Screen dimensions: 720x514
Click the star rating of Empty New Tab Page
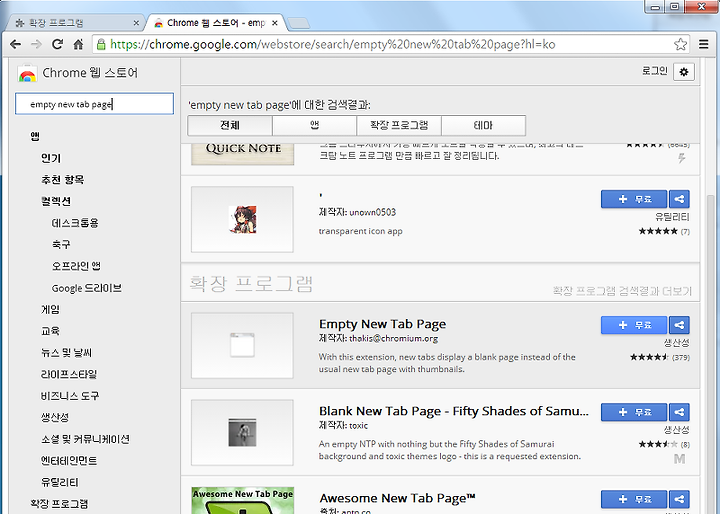(649, 357)
